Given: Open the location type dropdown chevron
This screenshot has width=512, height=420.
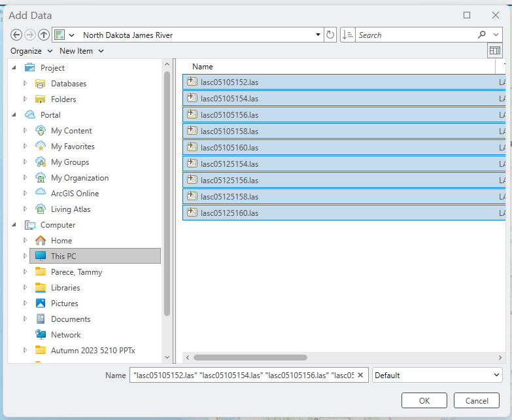Looking at the screenshot, I should click(71, 35).
